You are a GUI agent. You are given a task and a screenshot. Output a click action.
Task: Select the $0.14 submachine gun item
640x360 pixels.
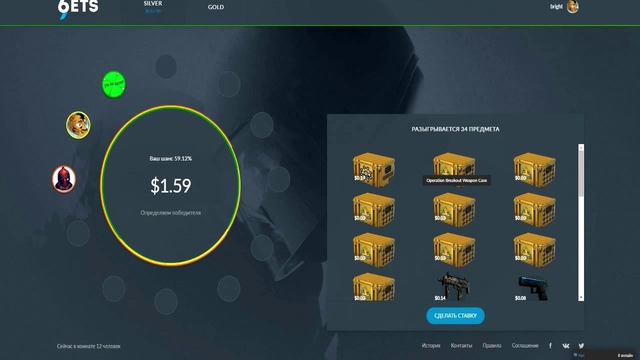click(453, 287)
